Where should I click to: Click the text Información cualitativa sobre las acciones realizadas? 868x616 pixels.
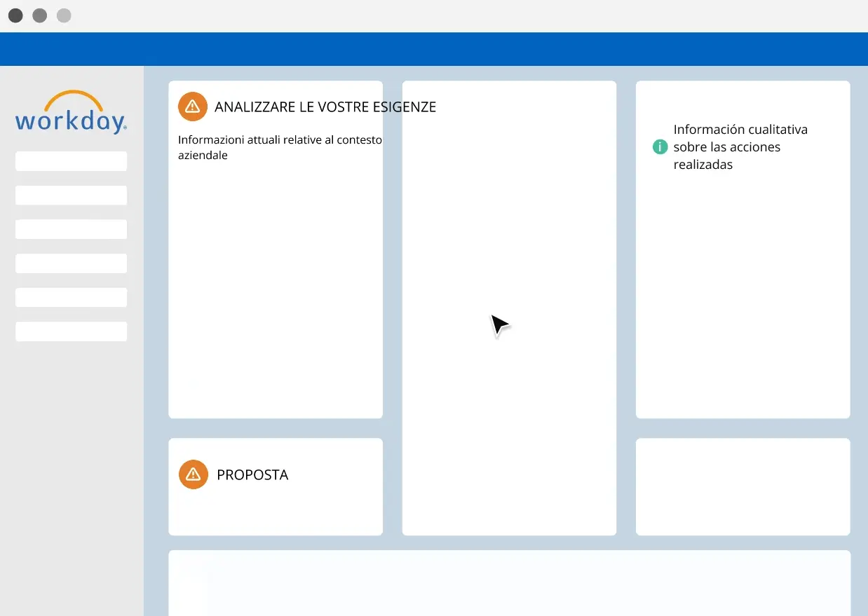pos(740,147)
